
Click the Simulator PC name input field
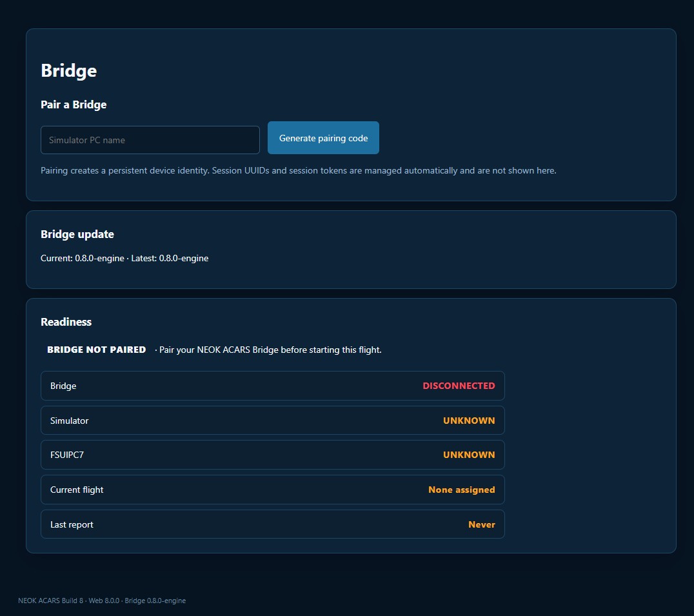coord(150,140)
